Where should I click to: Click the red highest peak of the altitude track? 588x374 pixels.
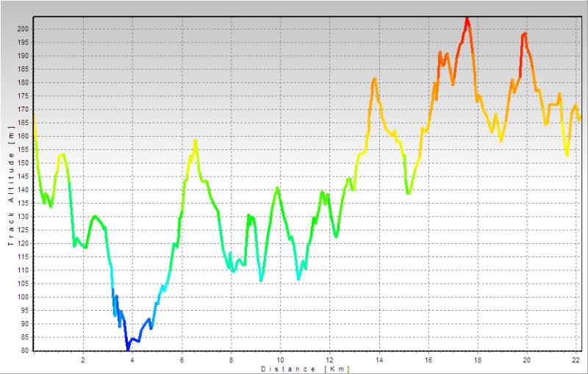(467, 18)
